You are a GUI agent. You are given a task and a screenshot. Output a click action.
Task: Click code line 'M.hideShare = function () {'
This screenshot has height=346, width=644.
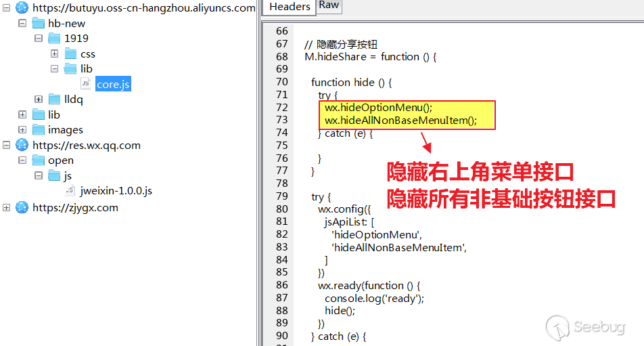[x=371, y=57]
